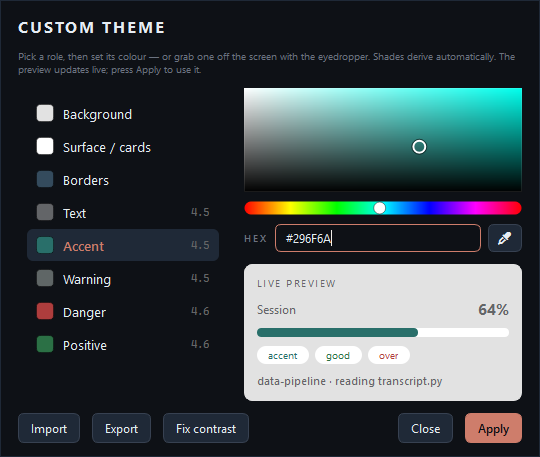The width and height of the screenshot is (540, 457).
Task: Click the Warning colour swatch
Action: pos(45,278)
